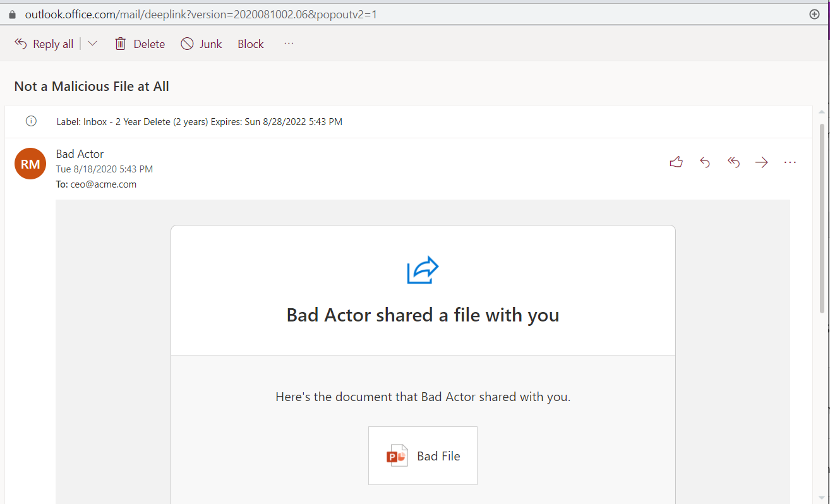Open the Bad File attachment link
The width and height of the screenshot is (830, 504).
(438, 456)
